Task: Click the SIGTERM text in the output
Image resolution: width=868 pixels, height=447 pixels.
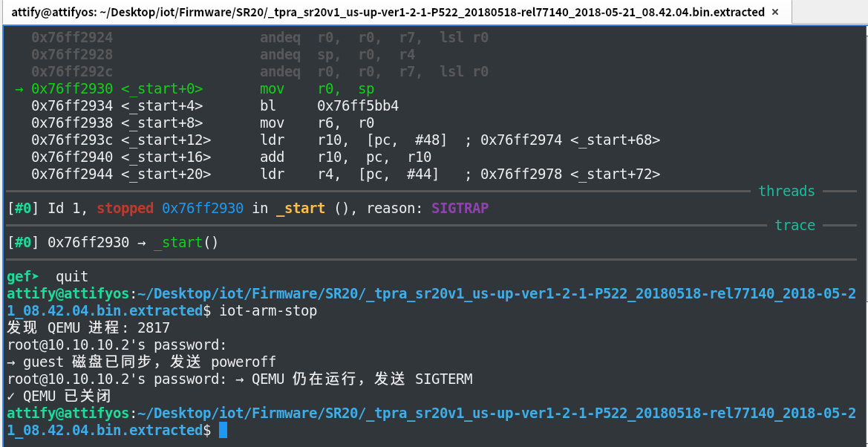Action: (x=444, y=379)
